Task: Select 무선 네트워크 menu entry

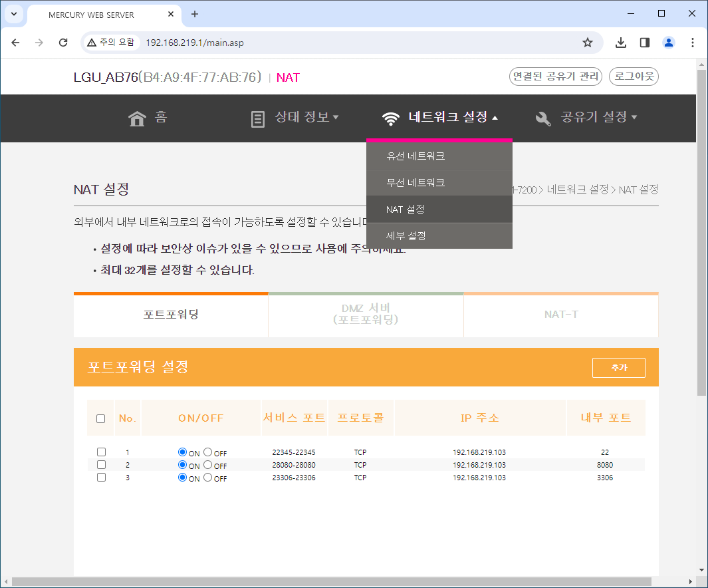Action: (x=439, y=183)
